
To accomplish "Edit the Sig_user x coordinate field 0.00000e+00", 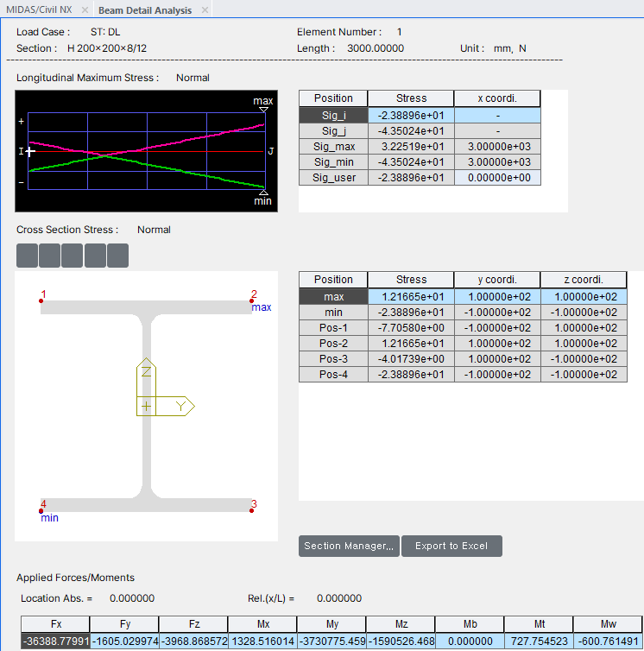I will point(497,178).
